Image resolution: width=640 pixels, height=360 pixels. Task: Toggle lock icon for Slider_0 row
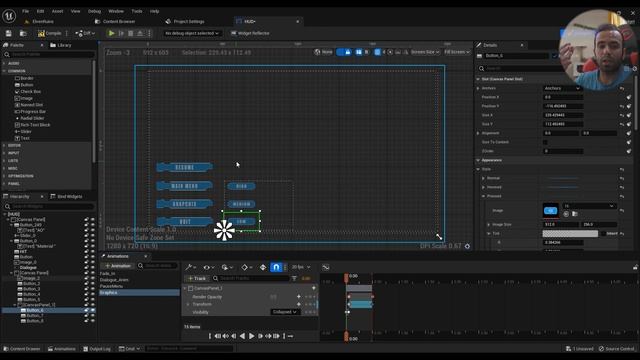tap(87, 236)
